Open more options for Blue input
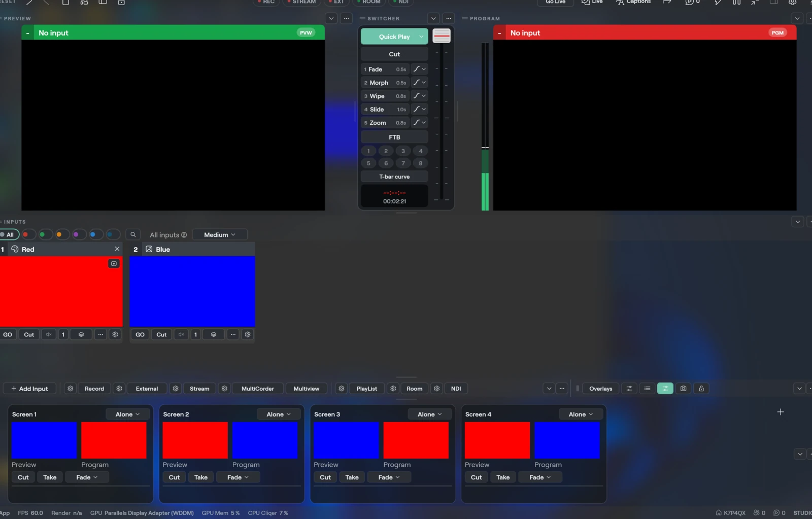Viewport: 812px width, 519px height. (x=233, y=334)
